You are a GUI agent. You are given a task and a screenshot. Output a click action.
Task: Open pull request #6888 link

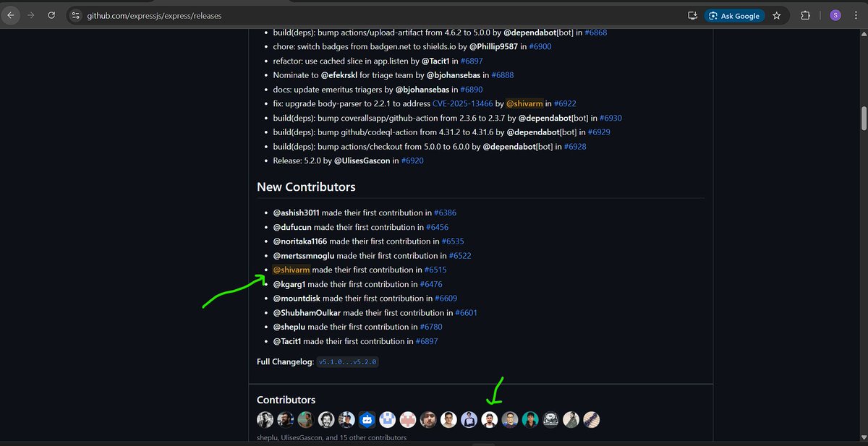503,74
